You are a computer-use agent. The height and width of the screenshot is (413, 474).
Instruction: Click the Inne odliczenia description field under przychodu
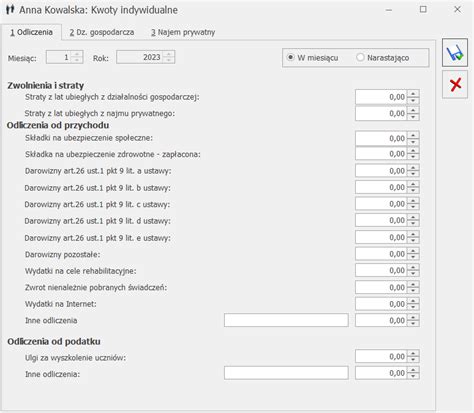tap(286, 320)
